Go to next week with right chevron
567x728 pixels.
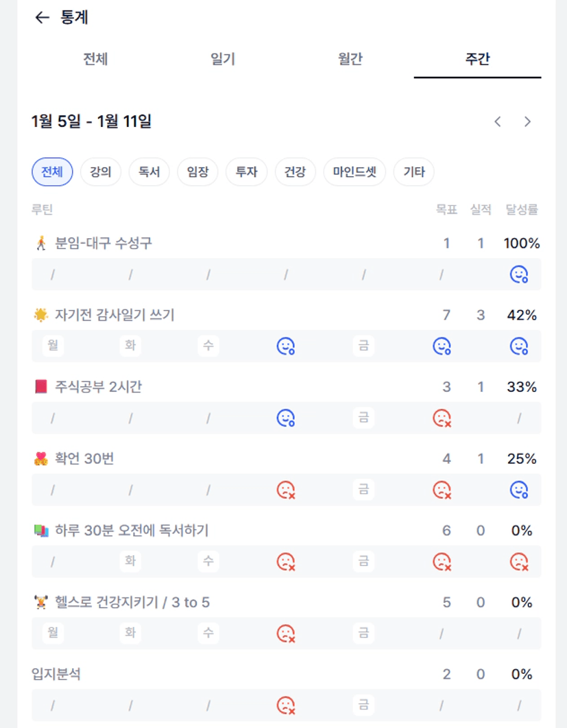click(x=527, y=121)
